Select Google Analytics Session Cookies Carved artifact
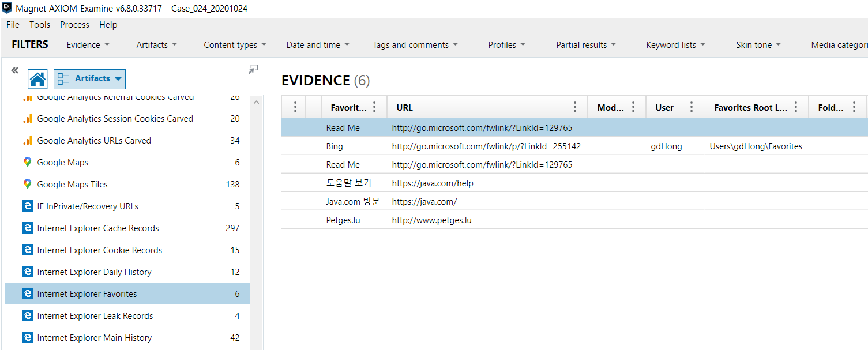This screenshot has width=868, height=350. pyautogui.click(x=127, y=119)
